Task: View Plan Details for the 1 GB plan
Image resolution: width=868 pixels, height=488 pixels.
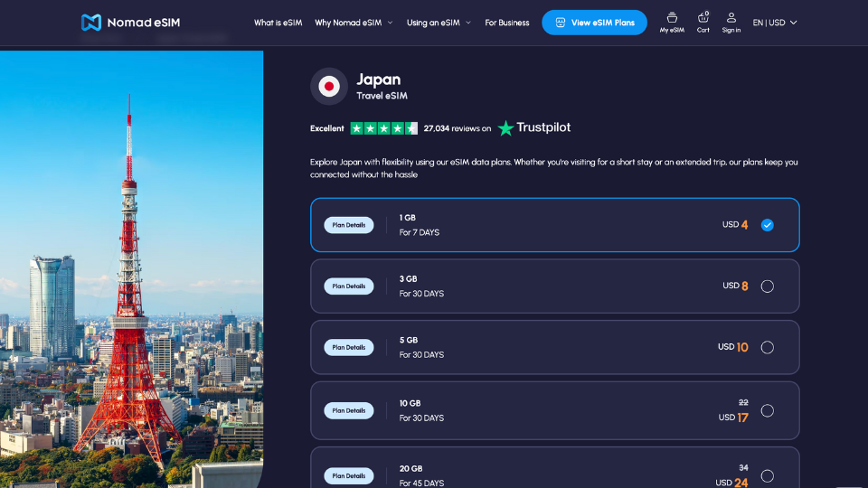Action: [x=348, y=225]
